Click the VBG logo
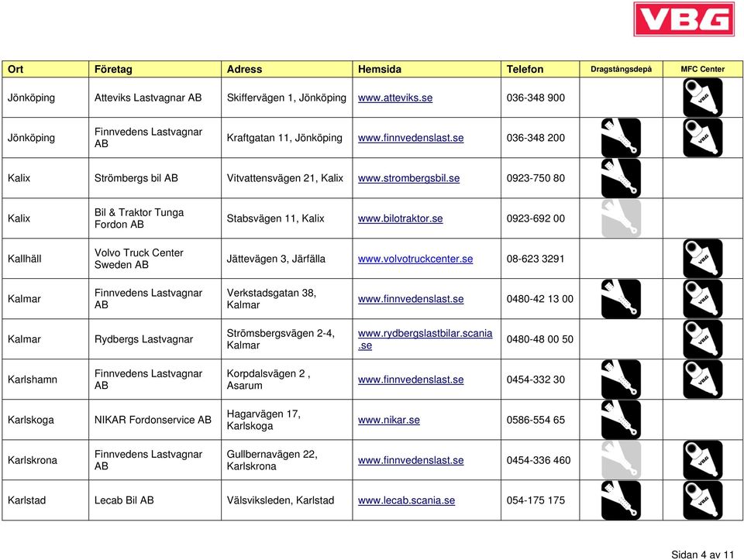The width and height of the screenshot is (744, 560). pos(684,19)
